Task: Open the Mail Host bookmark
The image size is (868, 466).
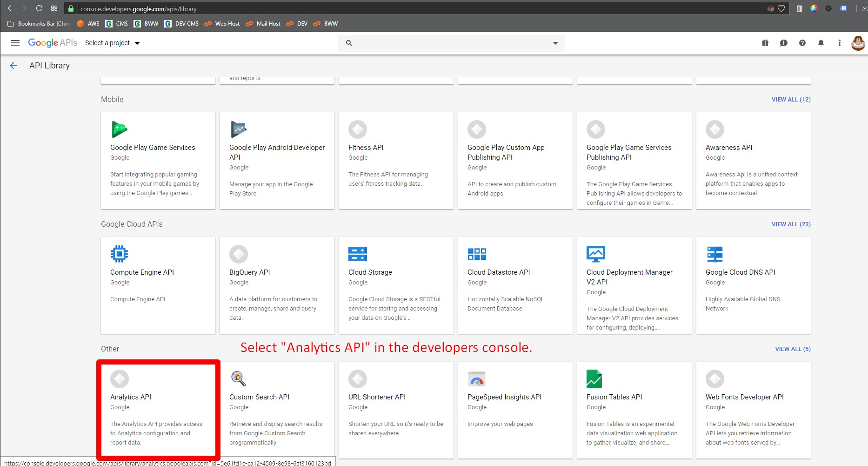Action: (263, 24)
